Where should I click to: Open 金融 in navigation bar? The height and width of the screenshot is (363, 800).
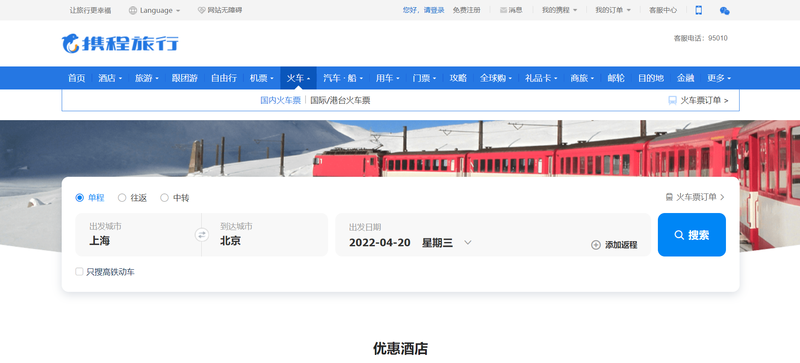(685, 78)
